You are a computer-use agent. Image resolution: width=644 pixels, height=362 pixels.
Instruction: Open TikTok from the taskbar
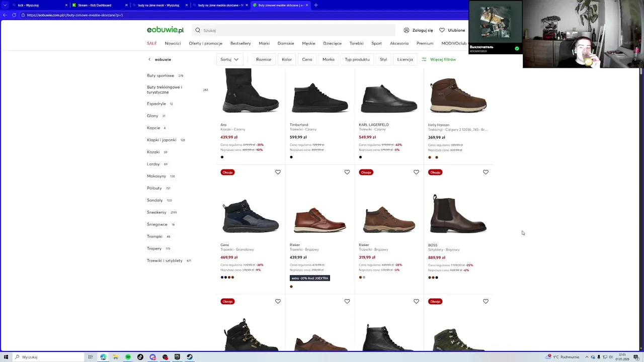140,357
